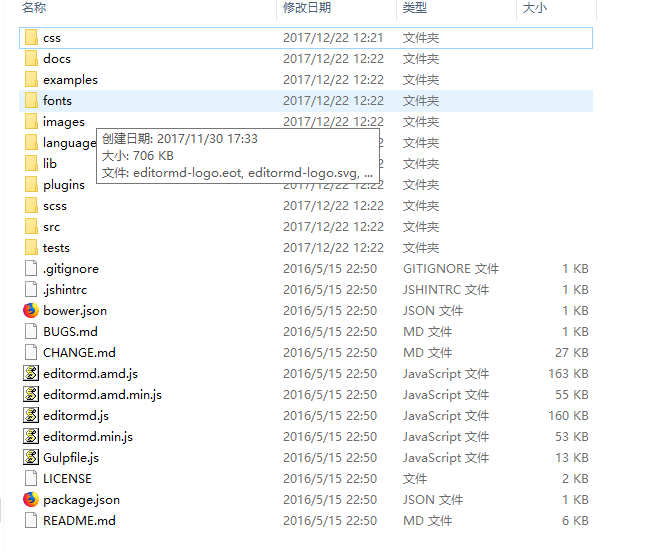The height and width of the screenshot is (552, 661).
Task: Click the examples folder name
Action: click(x=70, y=80)
